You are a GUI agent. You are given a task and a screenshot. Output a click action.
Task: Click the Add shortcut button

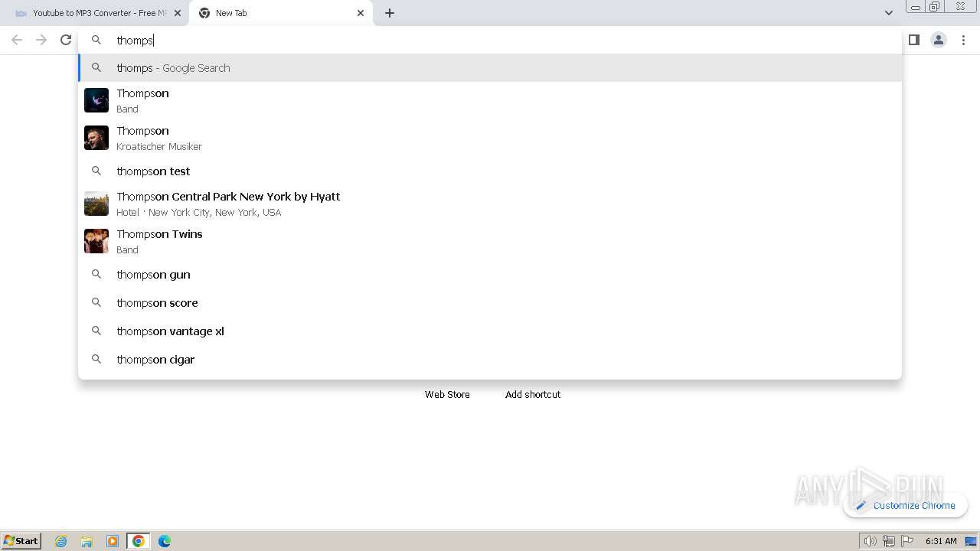tap(533, 394)
